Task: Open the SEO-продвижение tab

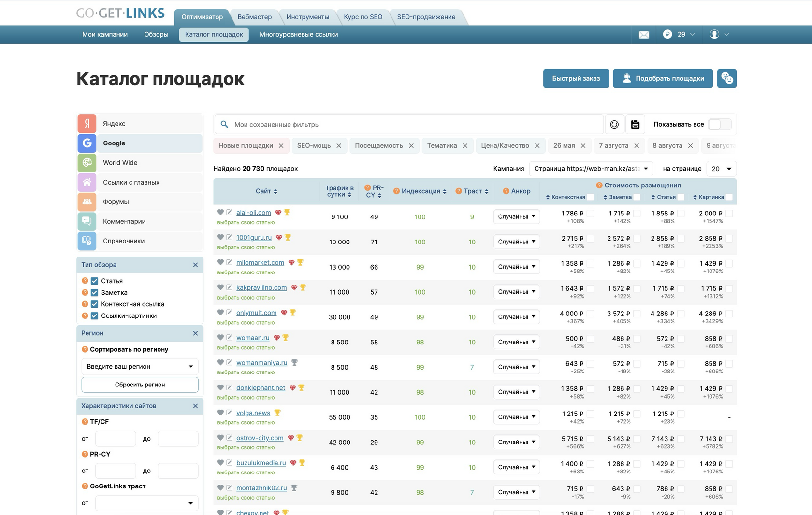Action: pyautogui.click(x=426, y=17)
